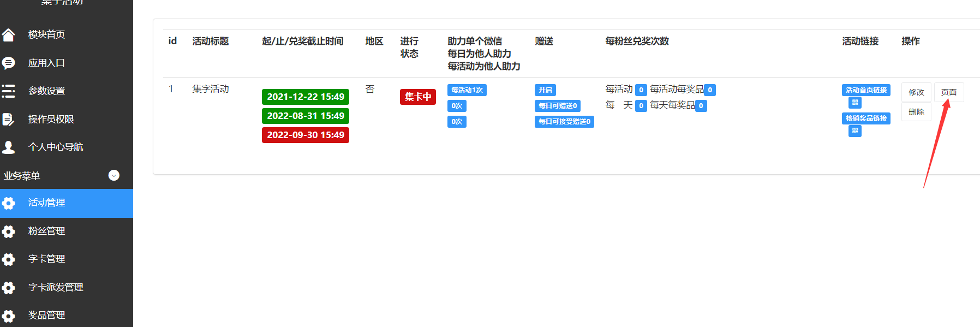Click the 活动首页链接 link badge
The width and height of the screenshot is (980, 327).
click(x=866, y=90)
